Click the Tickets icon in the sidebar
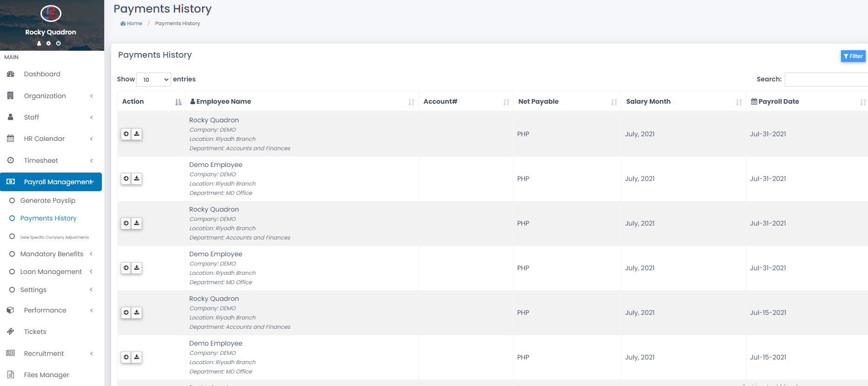 pos(11,332)
